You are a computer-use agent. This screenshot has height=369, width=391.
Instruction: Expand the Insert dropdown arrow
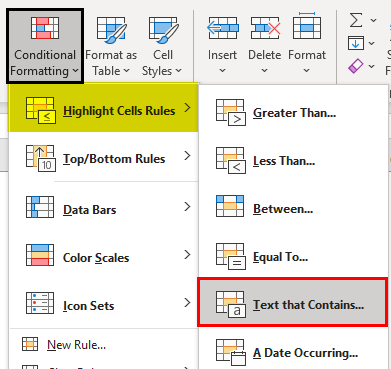pyautogui.click(x=222, y=71)
